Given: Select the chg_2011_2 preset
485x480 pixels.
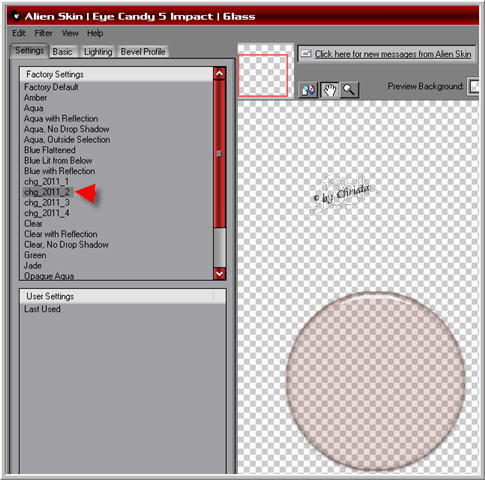Looking at the screenshot, I should click(x=47, y=192).
